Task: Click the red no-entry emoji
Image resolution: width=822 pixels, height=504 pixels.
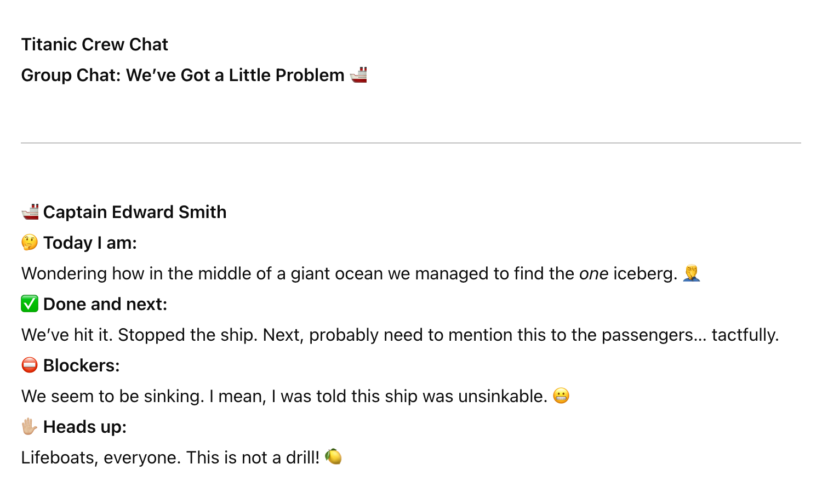Action: (x=30, y=365)
